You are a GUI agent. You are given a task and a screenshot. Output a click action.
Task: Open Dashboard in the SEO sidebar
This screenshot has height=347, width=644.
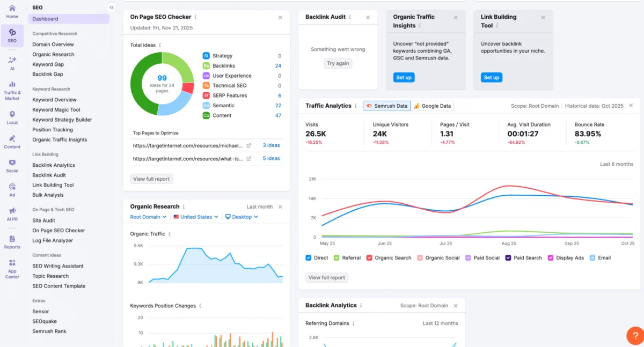click(69, 19)
